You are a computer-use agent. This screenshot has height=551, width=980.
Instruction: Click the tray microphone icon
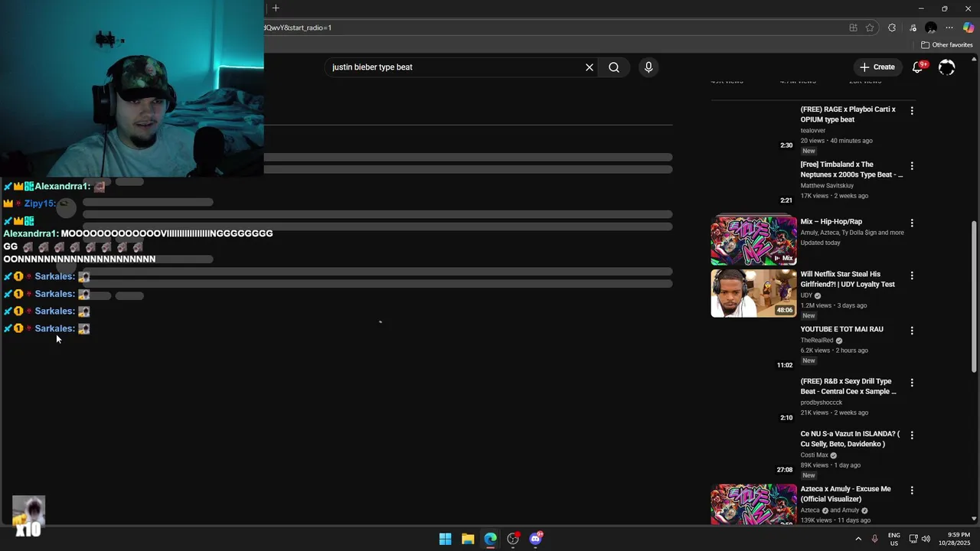click(874, 539)
